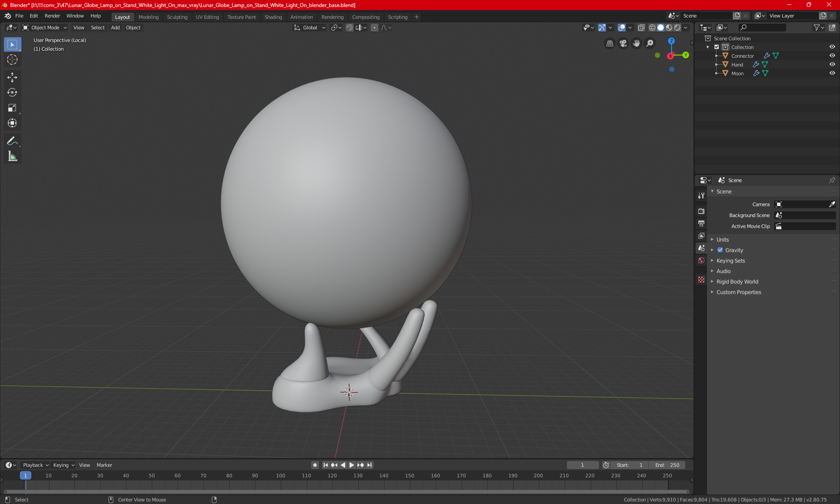This screenshot has height=504, width=840.
Task: Toggle snapping magnet icon
Action: 350,28
